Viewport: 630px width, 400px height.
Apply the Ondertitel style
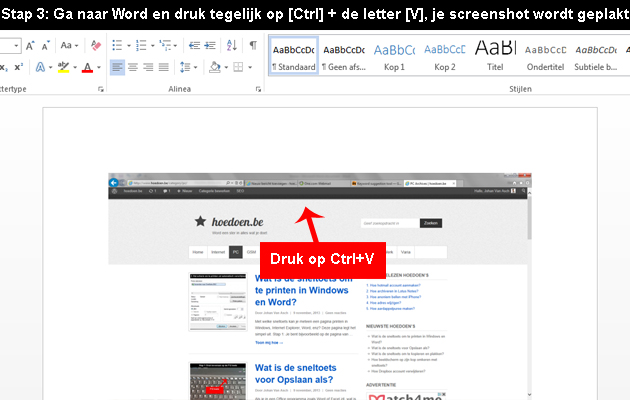[x=545, y=55]
